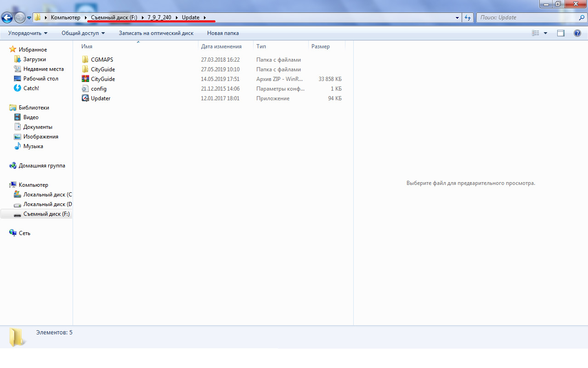Click the refresh address bar button
The height and width of the screenshot is (368, 588).
point(468,18)
